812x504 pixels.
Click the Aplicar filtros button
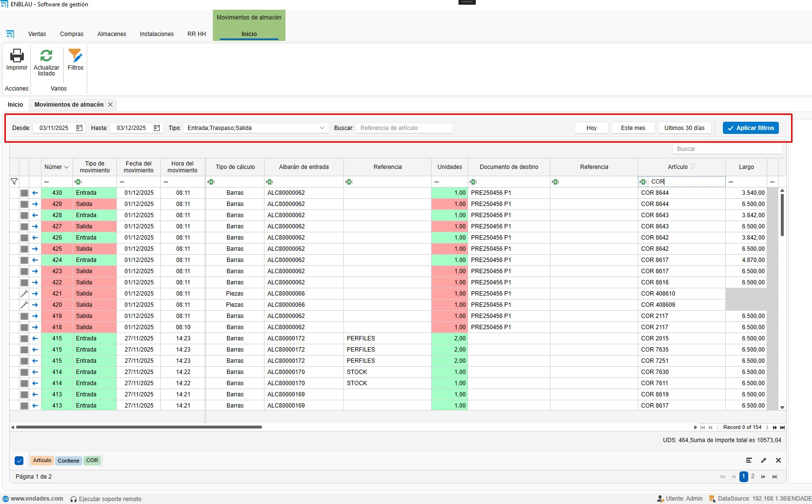(x=750, y=128)
